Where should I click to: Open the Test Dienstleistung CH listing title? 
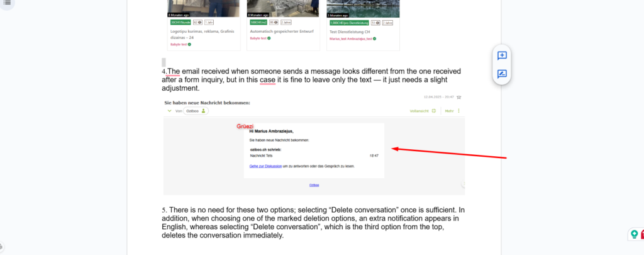350,31
